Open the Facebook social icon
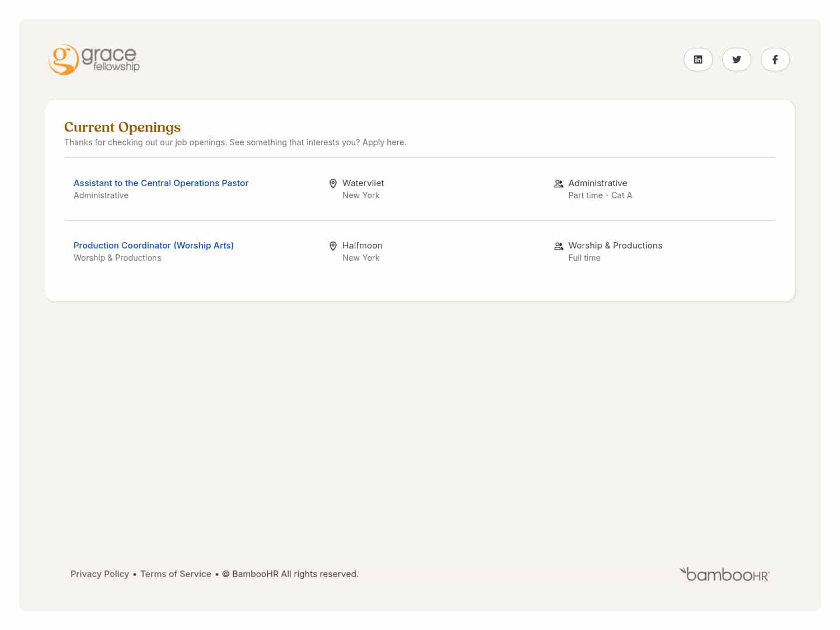This screenshot has height=630, width=840. tap(775, 60)
